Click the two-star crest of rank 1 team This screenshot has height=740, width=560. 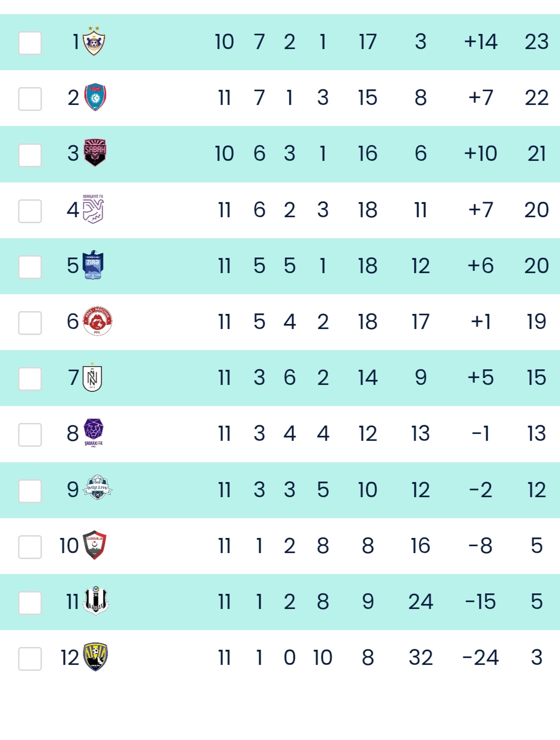coord(94,41)
